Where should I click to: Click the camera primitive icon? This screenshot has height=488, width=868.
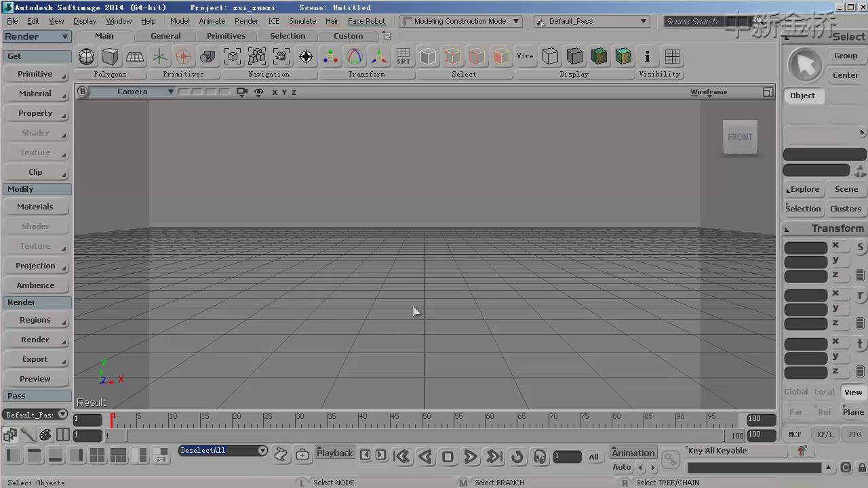[208, 56]
